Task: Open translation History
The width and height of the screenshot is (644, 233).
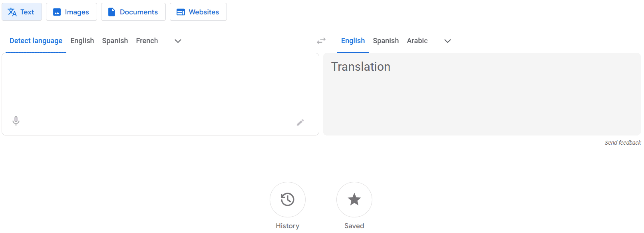Action: click(287, 199)
